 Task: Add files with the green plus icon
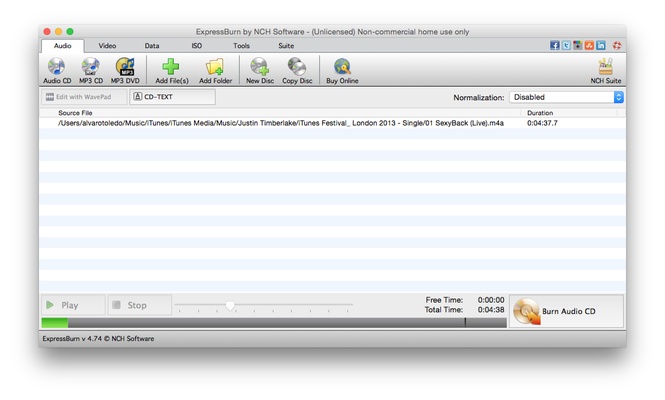[x=171, y=70]
